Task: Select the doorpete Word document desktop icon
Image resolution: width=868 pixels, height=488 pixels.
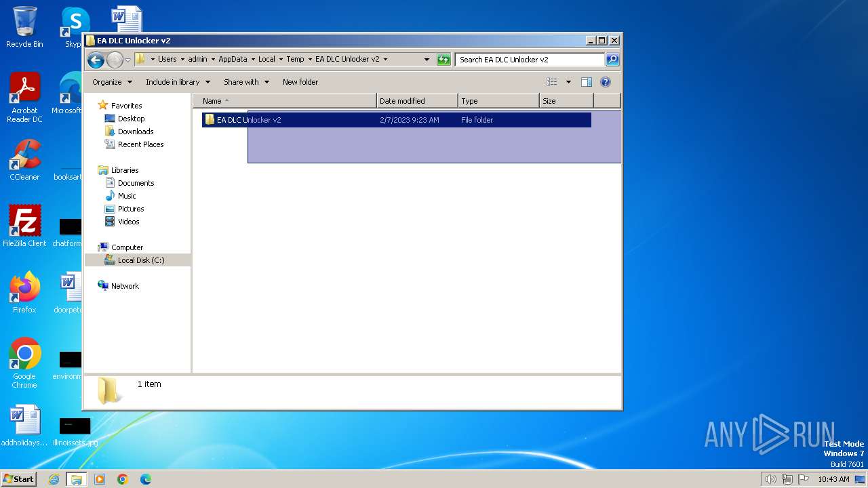Action: (x=69, y=293)
